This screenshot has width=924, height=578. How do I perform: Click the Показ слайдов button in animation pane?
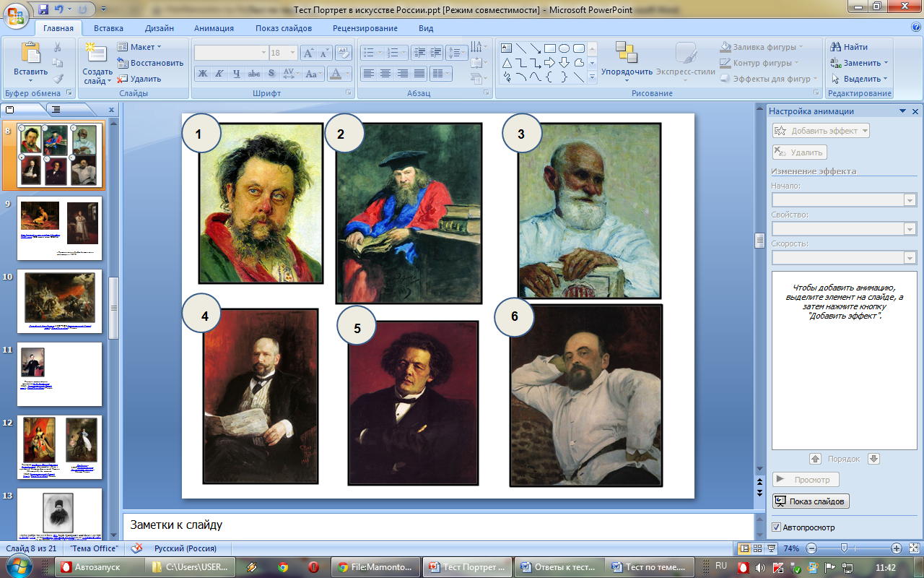(x=811, y=501)
